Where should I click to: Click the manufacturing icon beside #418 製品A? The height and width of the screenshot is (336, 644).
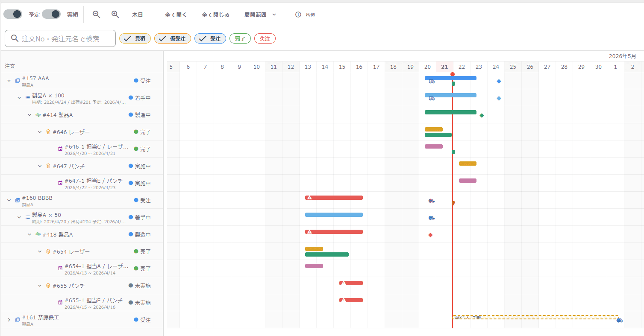tap(38, 234)
